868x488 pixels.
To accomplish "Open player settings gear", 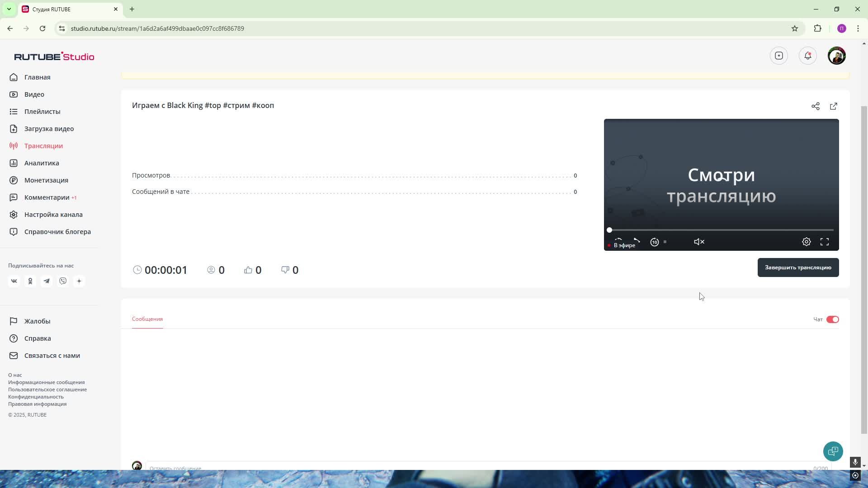I will pos(806,242).
